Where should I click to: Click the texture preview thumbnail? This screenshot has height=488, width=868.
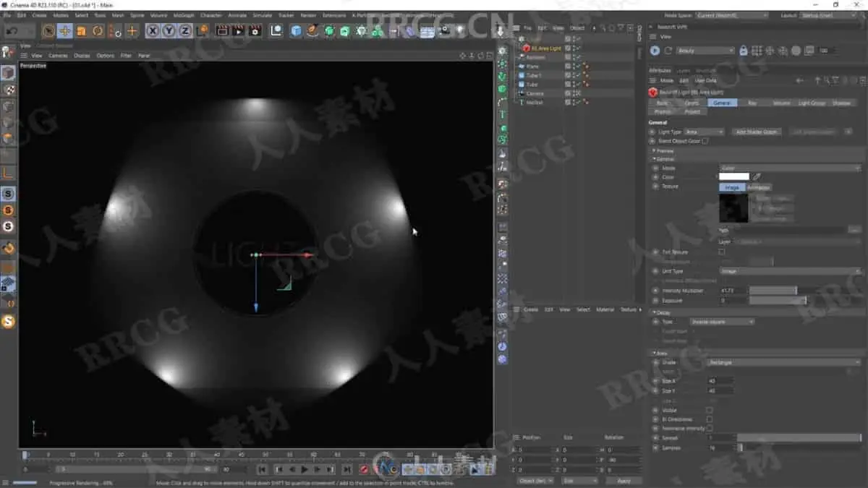point(733,207)
